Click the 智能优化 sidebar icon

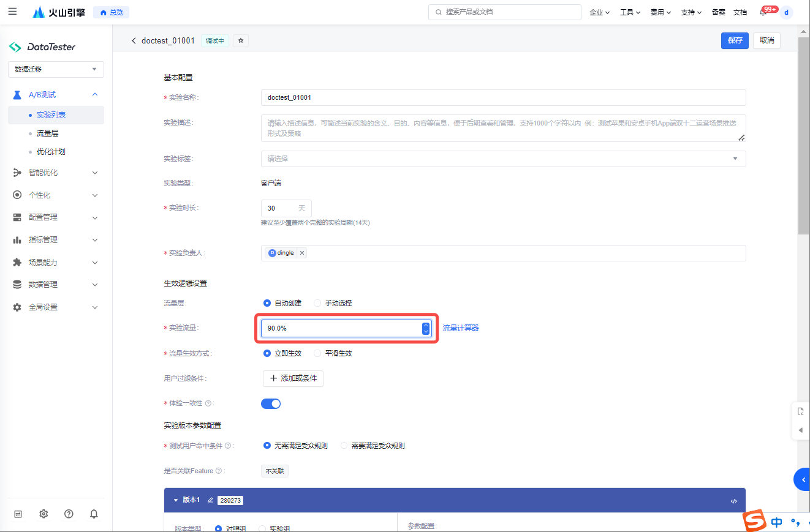[17, 173]
